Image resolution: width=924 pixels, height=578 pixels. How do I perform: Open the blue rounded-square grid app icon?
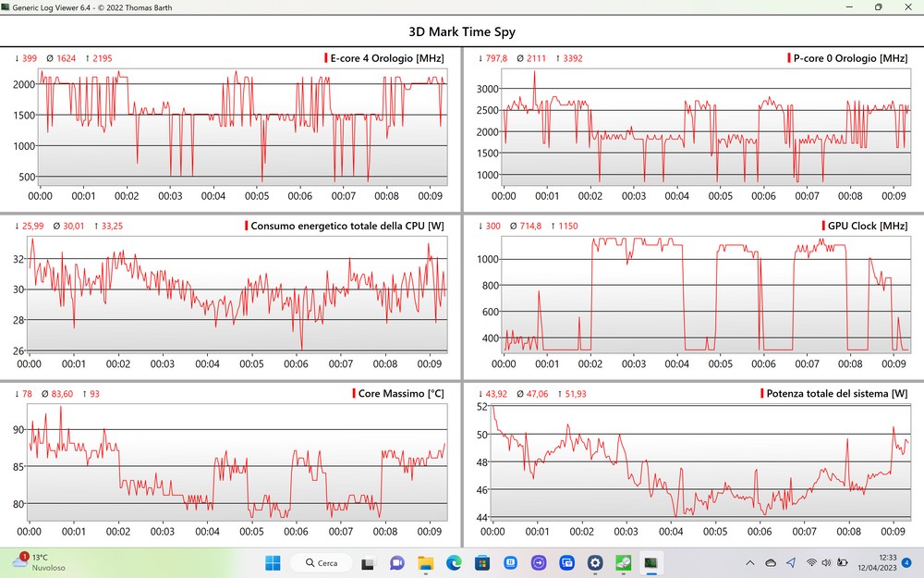click(x=510, y=562)
